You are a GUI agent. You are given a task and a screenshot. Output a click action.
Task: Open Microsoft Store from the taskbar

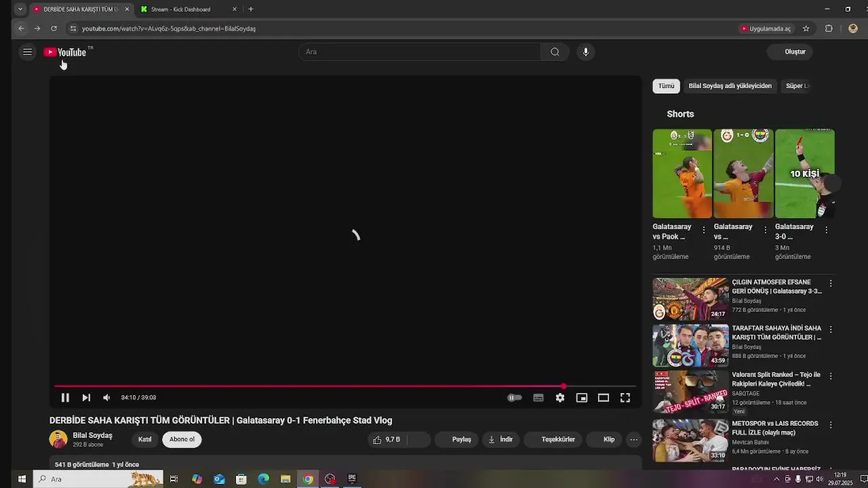click(x=241, y=479)
